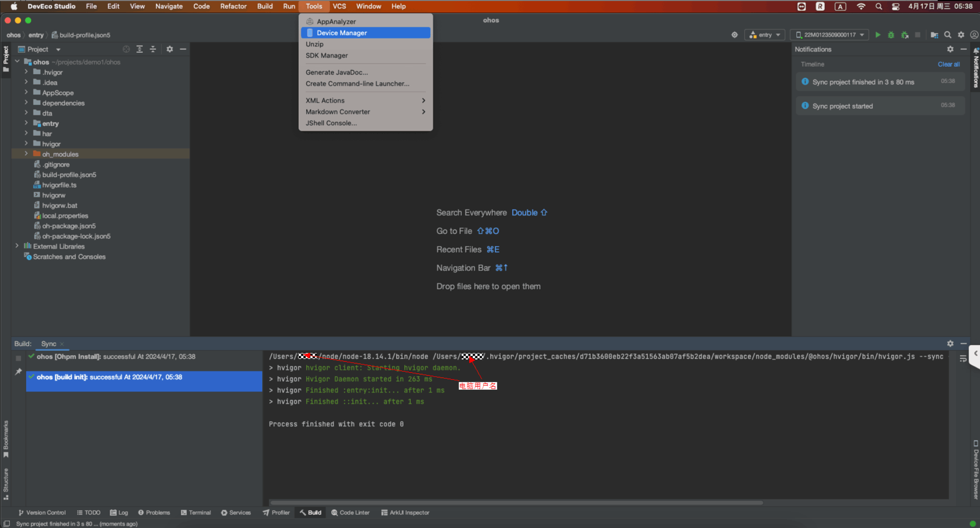The height and width of the screenshot is (528, 980).
Task: Open the Profiler tool window
Action: click(x=276, y=513)
